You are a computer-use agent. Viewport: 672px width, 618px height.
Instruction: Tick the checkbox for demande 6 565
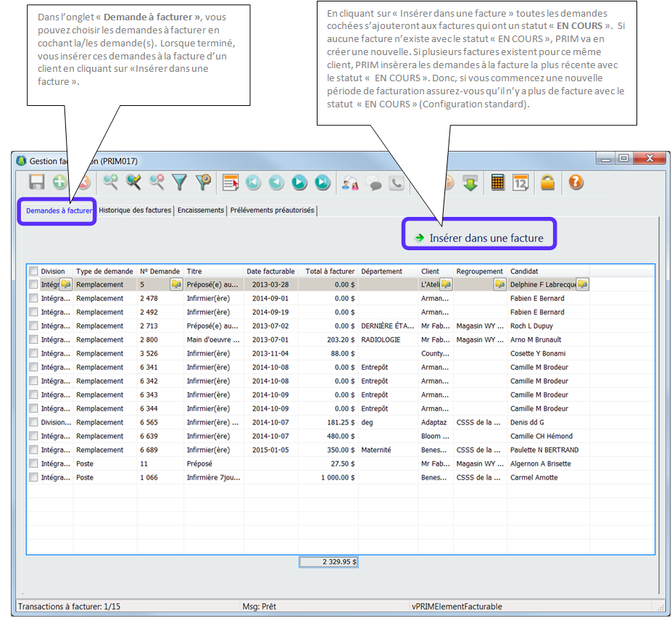33,422
